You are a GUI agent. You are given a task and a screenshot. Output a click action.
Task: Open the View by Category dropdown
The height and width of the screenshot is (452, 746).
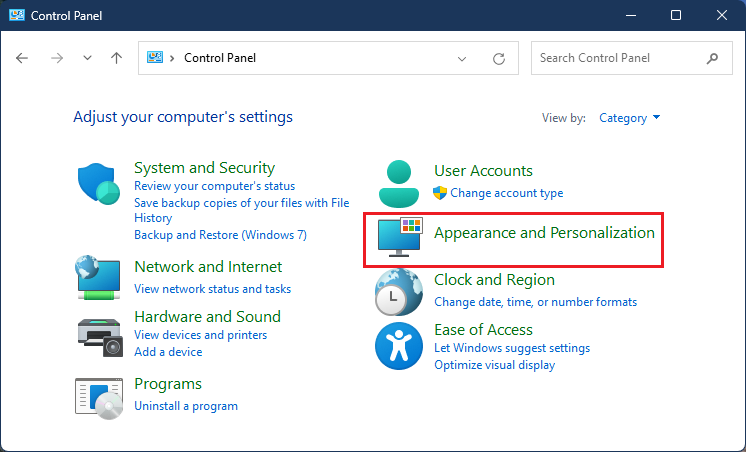[629, 118]
